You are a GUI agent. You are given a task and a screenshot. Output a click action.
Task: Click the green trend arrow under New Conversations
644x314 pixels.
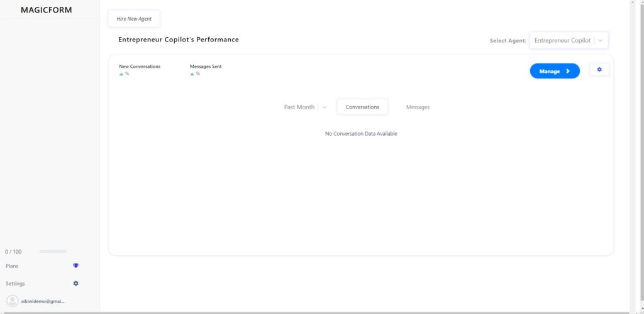(x=121, y=73)
